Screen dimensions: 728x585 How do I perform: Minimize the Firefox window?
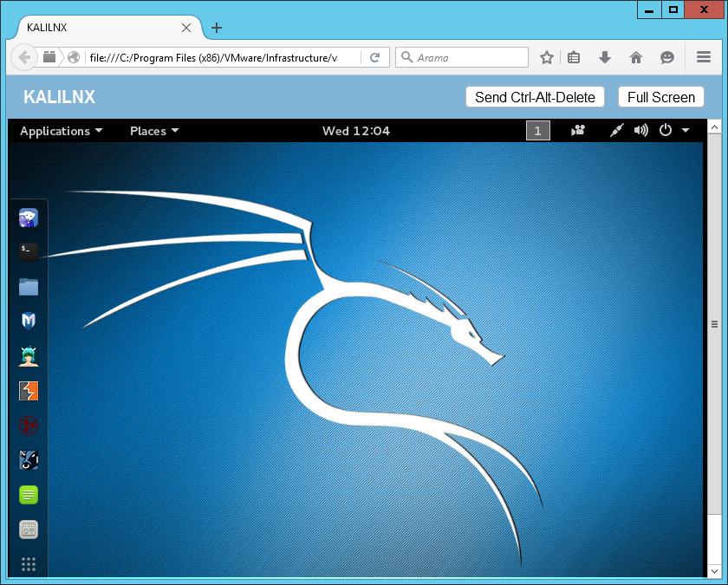coord(649,10)
